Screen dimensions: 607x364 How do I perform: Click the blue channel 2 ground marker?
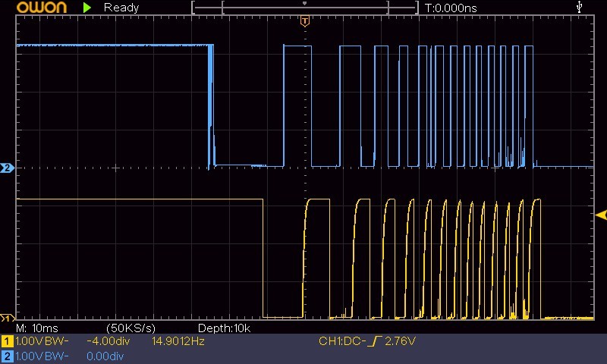click(x=7, y=168)
